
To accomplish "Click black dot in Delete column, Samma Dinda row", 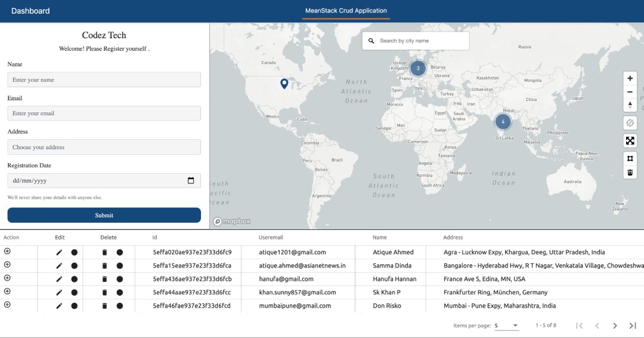I will click(x=119, y=266).
